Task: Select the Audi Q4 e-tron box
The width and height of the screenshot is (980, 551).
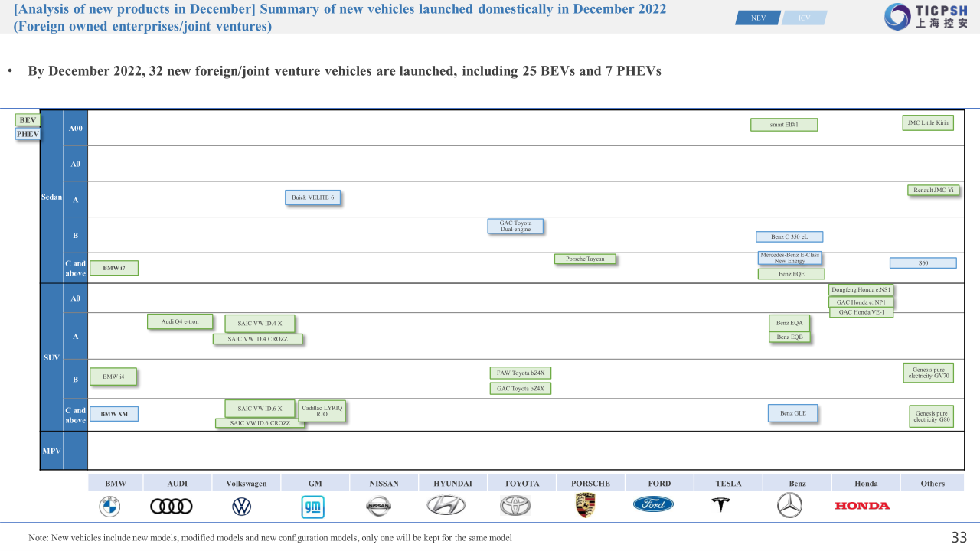Action: (x=180, y=321)
